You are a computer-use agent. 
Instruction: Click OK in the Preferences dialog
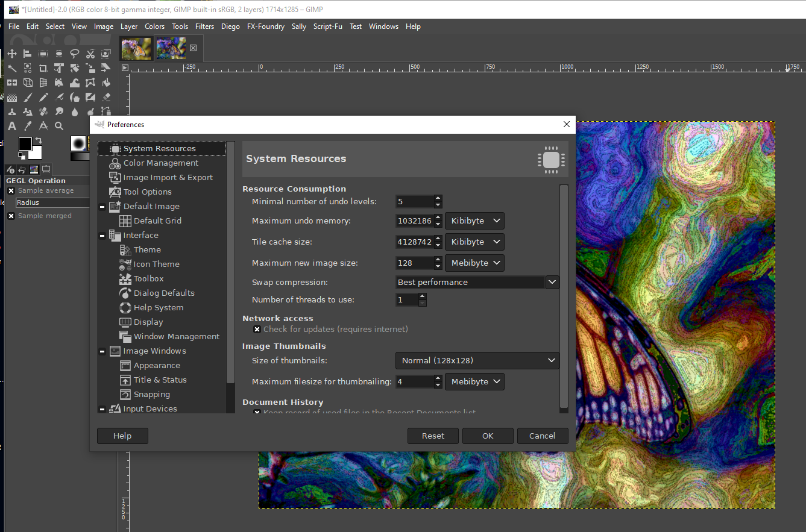click(488, 436)
